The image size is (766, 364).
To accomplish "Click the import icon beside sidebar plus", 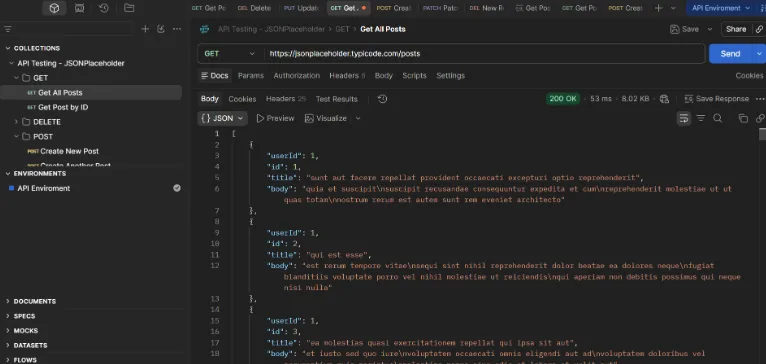I will click(x=161, y=29).
